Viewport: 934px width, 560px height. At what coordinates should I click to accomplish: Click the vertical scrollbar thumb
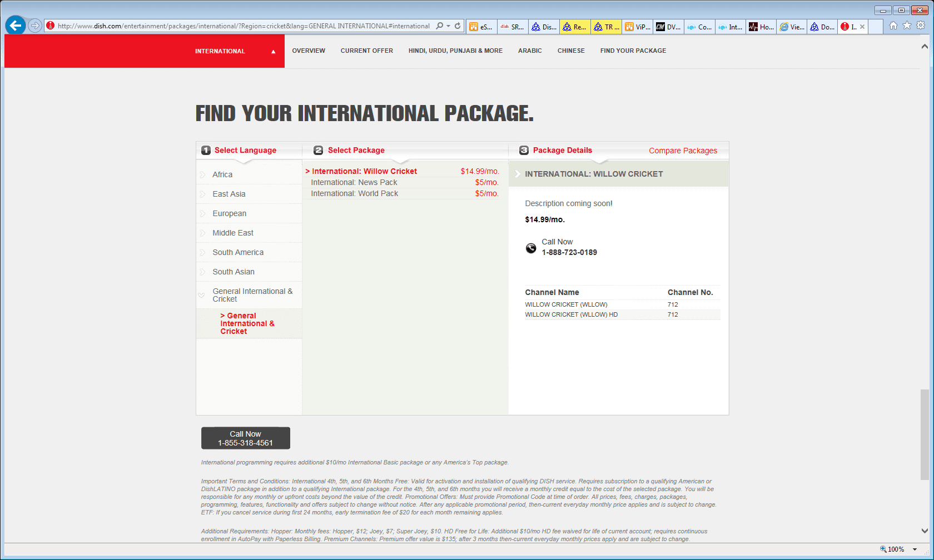click(925, 434)
